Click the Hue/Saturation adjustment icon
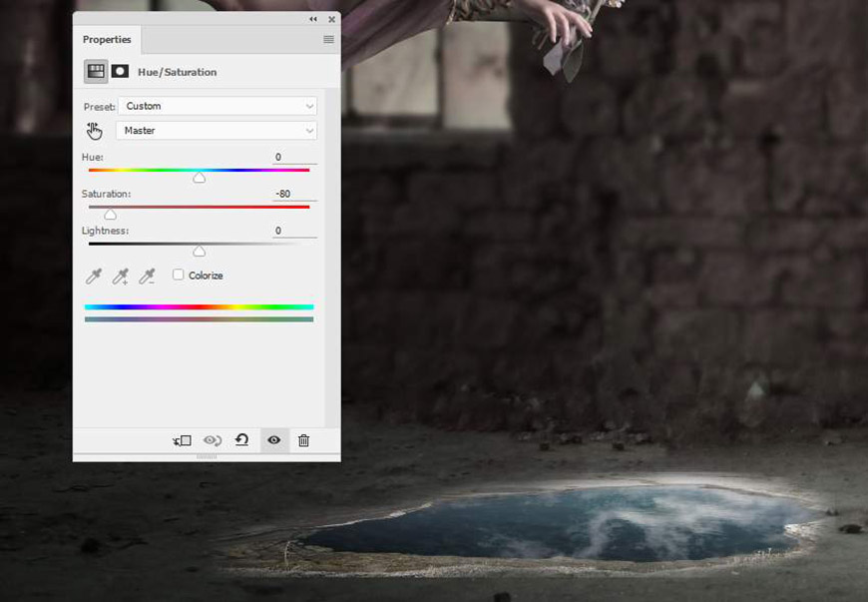This screenshot has height=602, width=868. click(x=96, y=72)
